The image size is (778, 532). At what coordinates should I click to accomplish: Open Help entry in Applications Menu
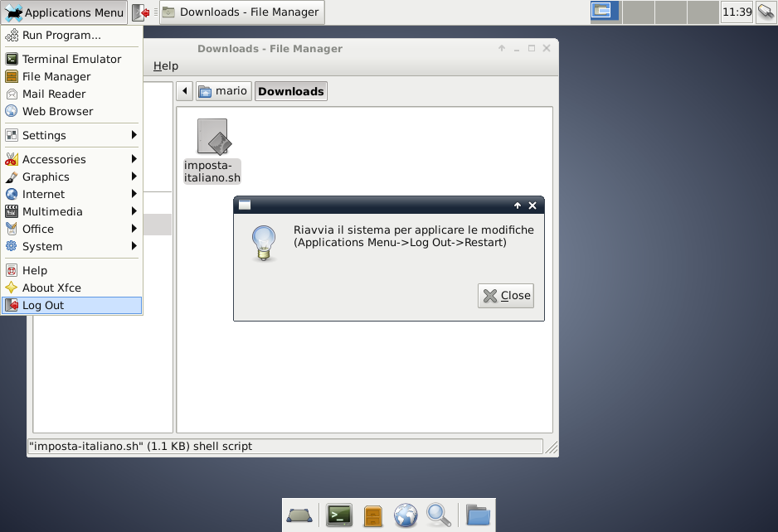[72, 270]
